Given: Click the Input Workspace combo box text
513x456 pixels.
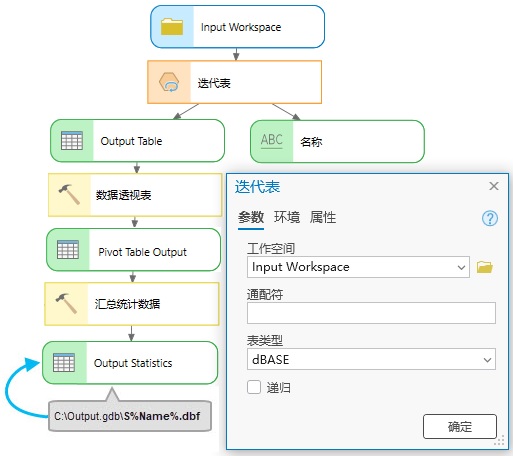Looking at the screenshot, I should click(301, 267).
